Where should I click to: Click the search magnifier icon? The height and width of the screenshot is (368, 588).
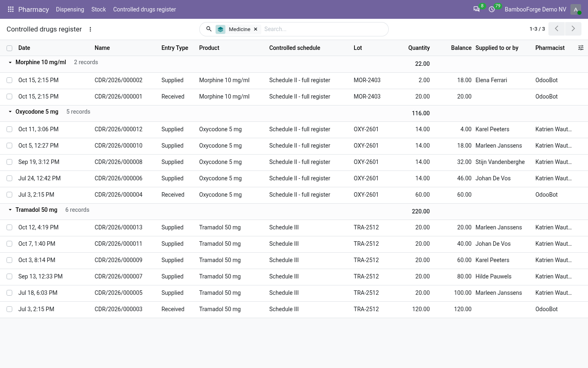209,29
